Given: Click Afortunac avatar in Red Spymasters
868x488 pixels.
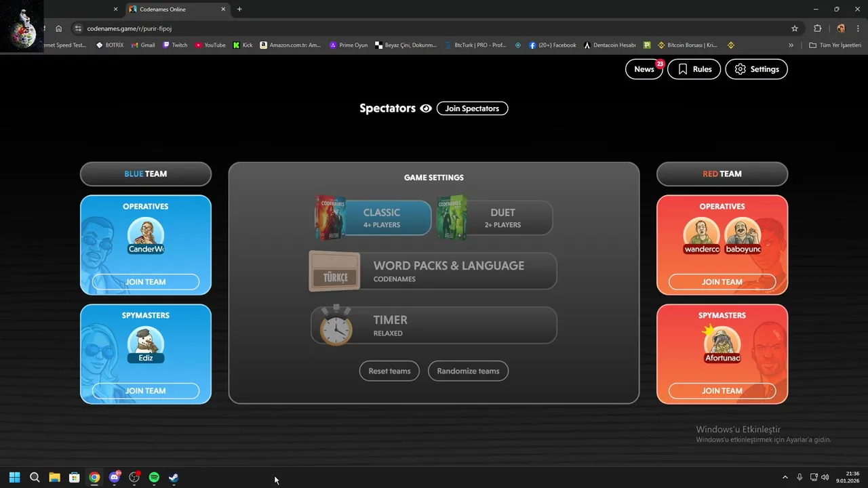Looking at the screenshot, I should [x=722, y=344].
